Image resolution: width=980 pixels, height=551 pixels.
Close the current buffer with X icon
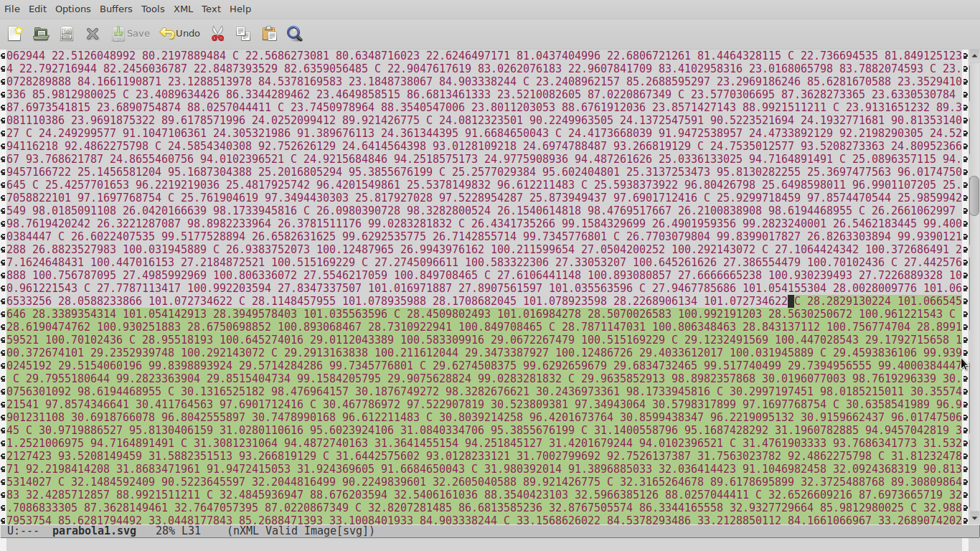click(93, 34)
